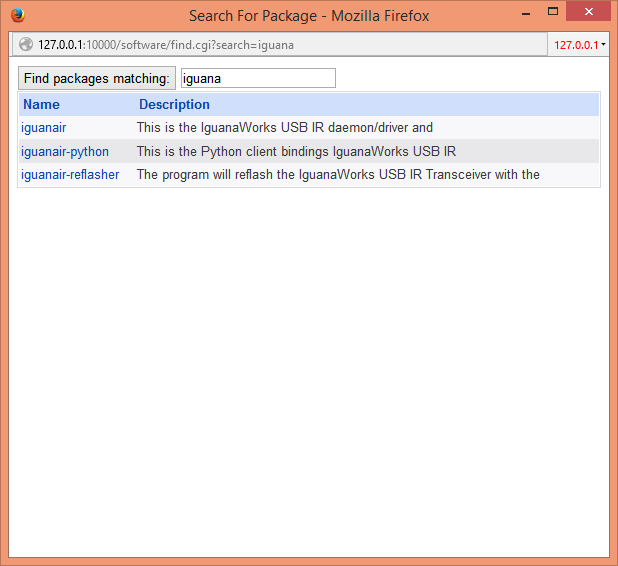
Task: Open the red 127.0.0.1 dropdown
Action: coord(580,45)
